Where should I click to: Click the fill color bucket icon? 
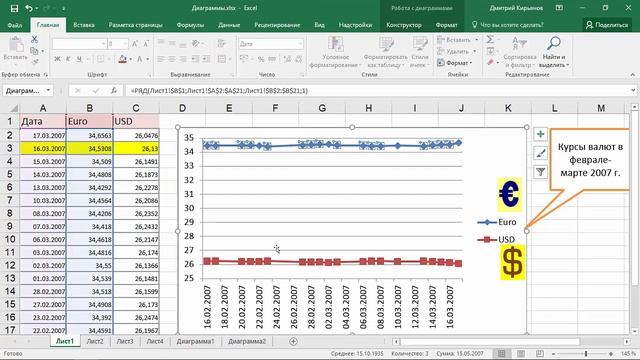[122, 59]
